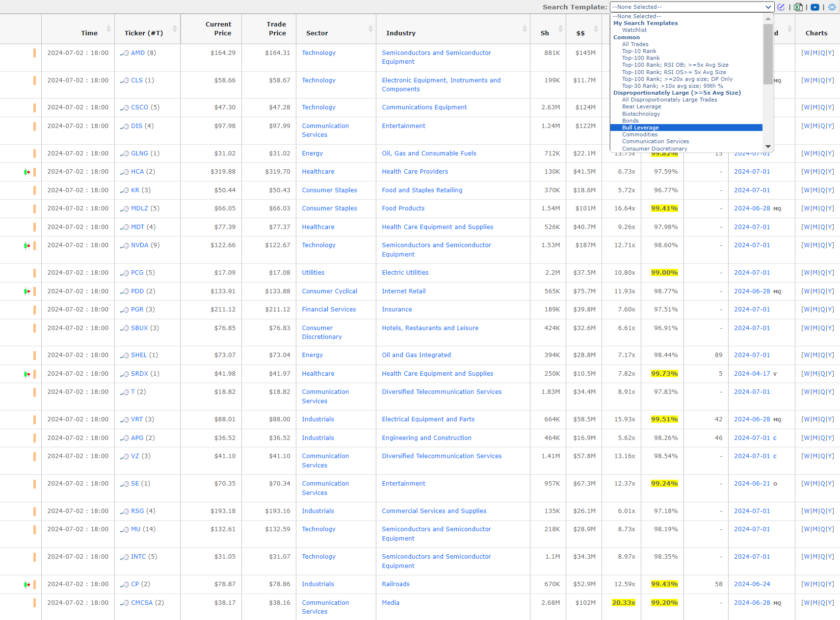840x620 pixels.
Task: Open the INTC ticker link
Action: [138, 557]
